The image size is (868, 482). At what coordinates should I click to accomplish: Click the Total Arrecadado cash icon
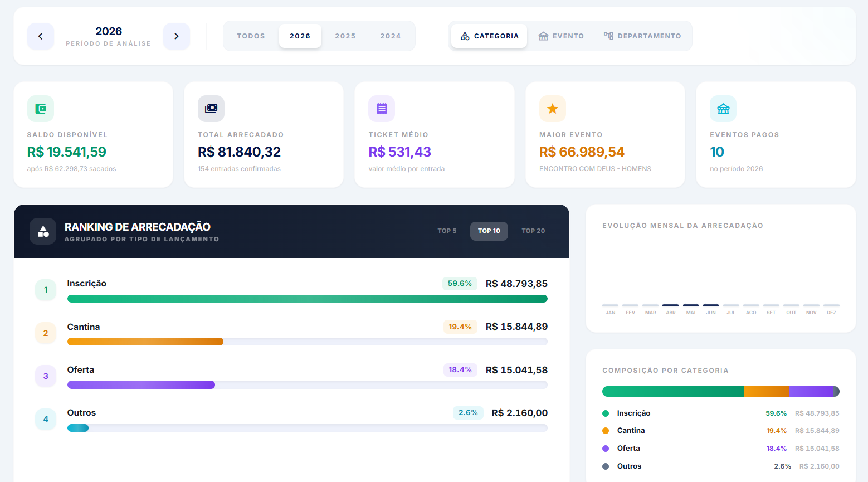pos(211,109)
